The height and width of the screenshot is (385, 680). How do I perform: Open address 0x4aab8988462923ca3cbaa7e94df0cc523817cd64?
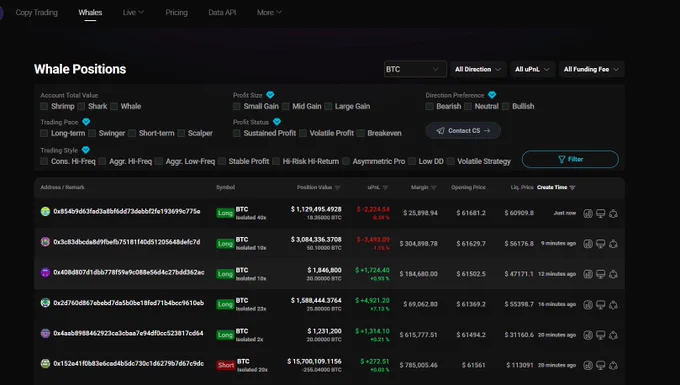[128, 333]
